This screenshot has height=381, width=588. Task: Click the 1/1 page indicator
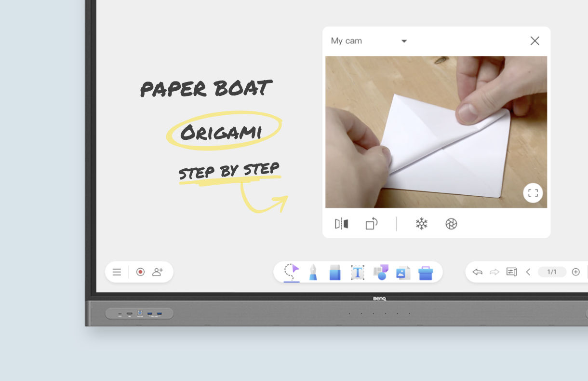(552, 272)
